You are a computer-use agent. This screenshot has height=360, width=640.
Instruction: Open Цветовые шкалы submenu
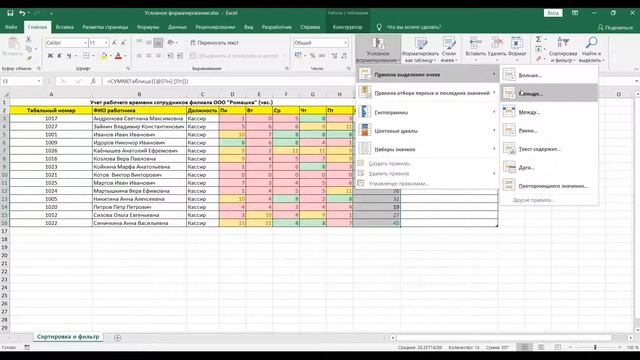tap(427, 131)
